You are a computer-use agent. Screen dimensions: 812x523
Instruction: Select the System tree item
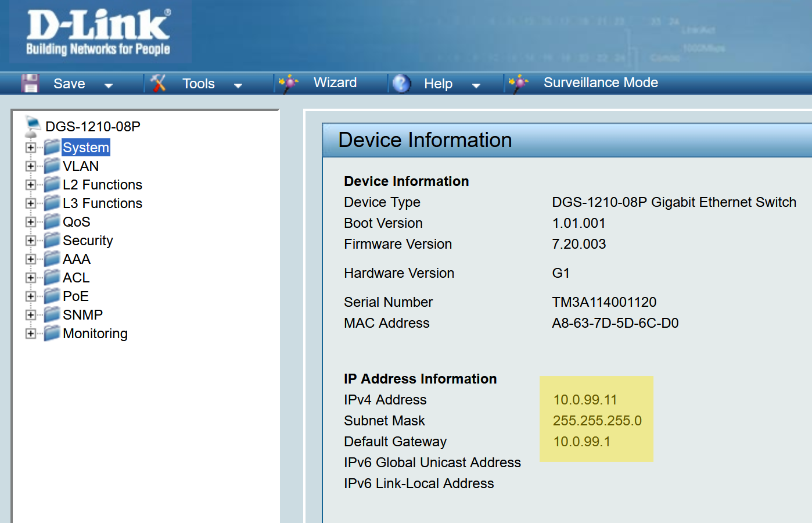tap(86, 147)
